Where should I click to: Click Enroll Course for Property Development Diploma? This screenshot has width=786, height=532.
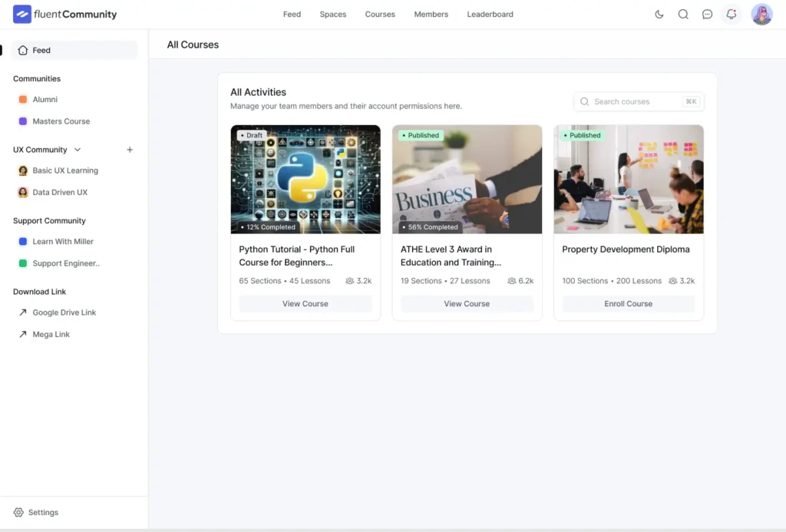pos(628,303)
